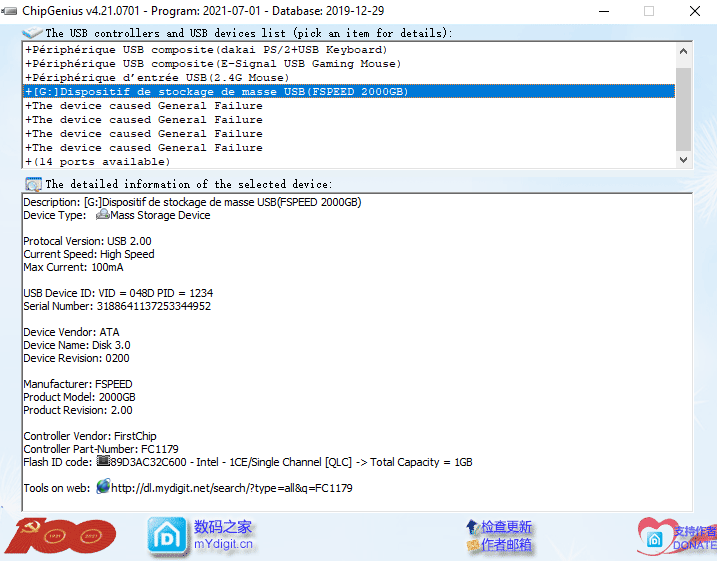Click the device list scroll up arrow

(x=684, y=51)
